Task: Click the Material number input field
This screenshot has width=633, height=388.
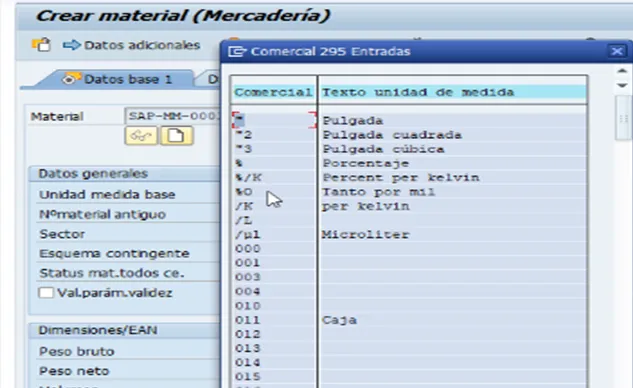Action: pyautogui.click(x=173, y=116)
